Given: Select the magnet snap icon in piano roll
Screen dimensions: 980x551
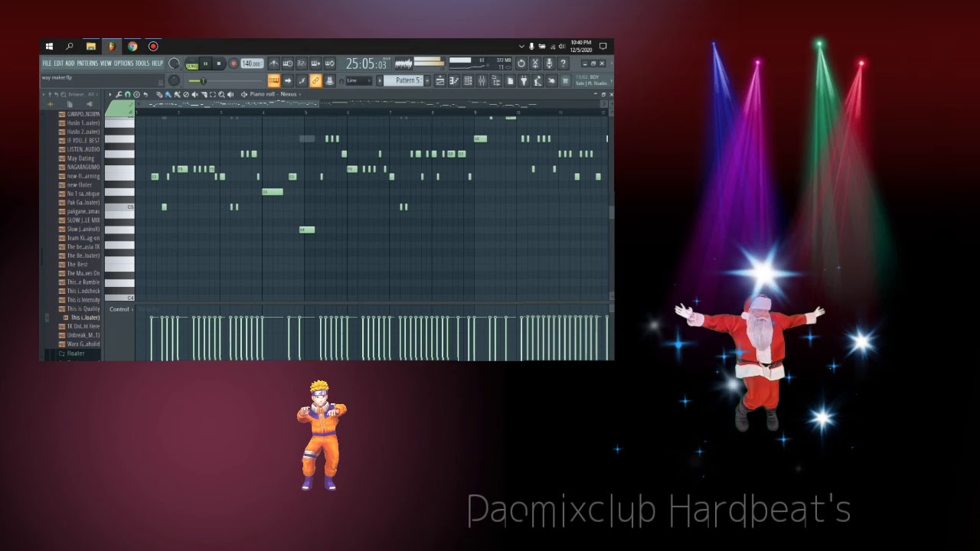Looking at the screenshot, I should tap(127, 95).
